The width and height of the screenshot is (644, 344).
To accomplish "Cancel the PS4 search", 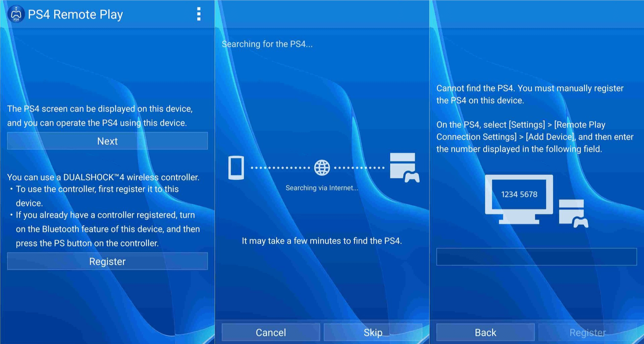I will (x=270, y=332).
